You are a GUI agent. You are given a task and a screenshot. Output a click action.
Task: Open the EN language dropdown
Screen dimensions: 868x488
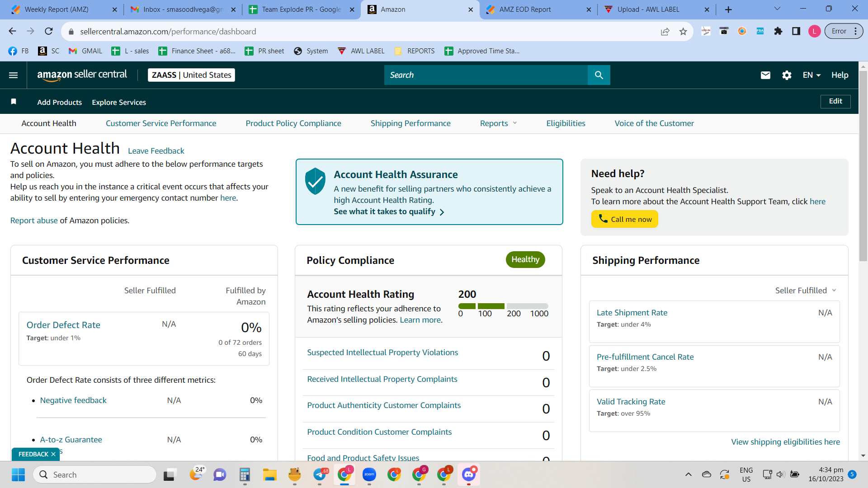tap(811, 75)
